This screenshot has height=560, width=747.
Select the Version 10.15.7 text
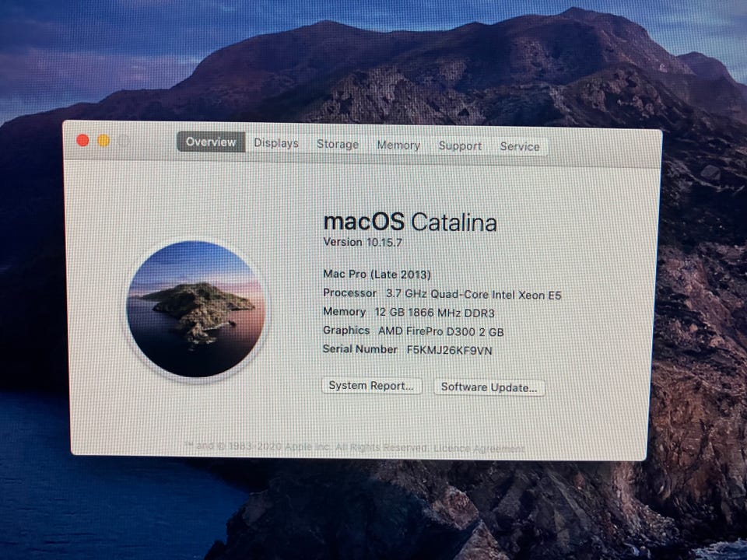363,242
